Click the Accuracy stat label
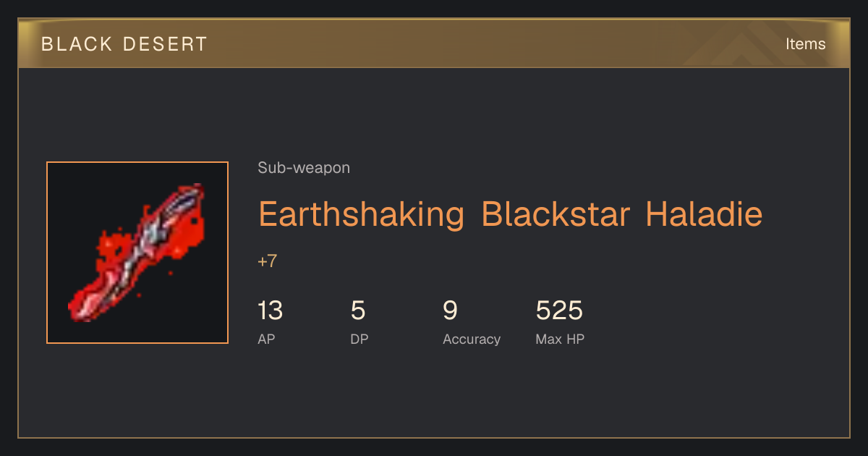The image size is (868, 456). [x=472, y=339]
